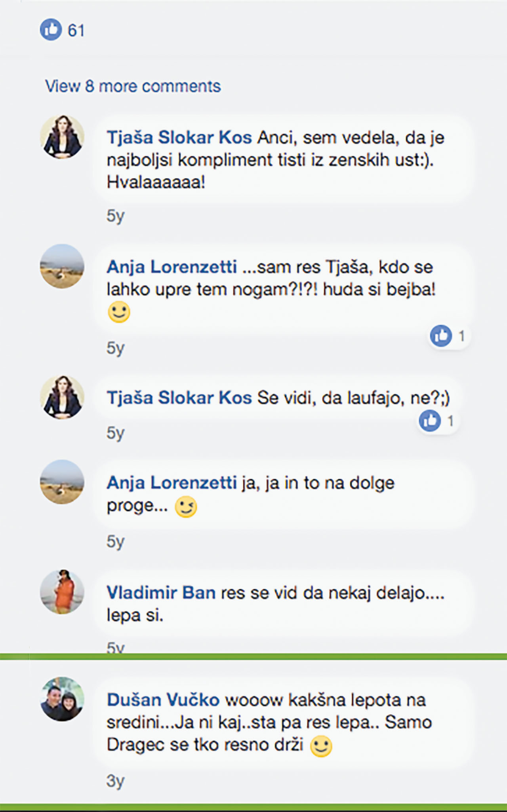Expand View 8 more comments
507x812 pixels.
click(133, 86)
